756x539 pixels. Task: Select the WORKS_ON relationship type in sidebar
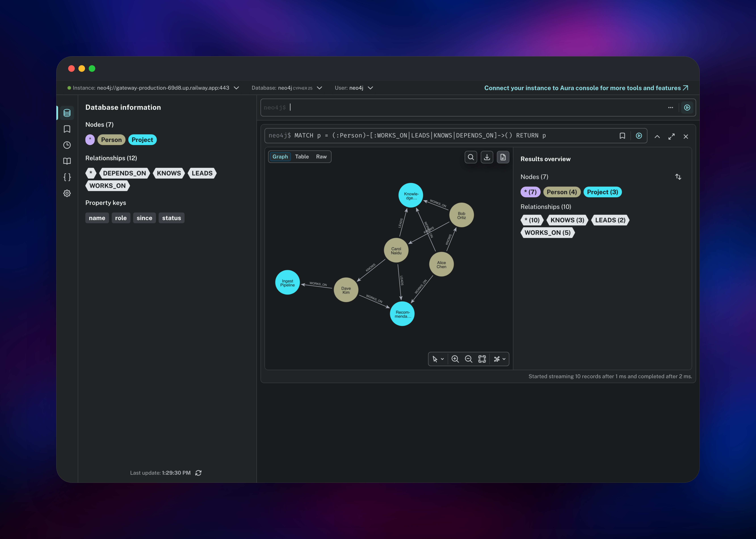[108, 186]
